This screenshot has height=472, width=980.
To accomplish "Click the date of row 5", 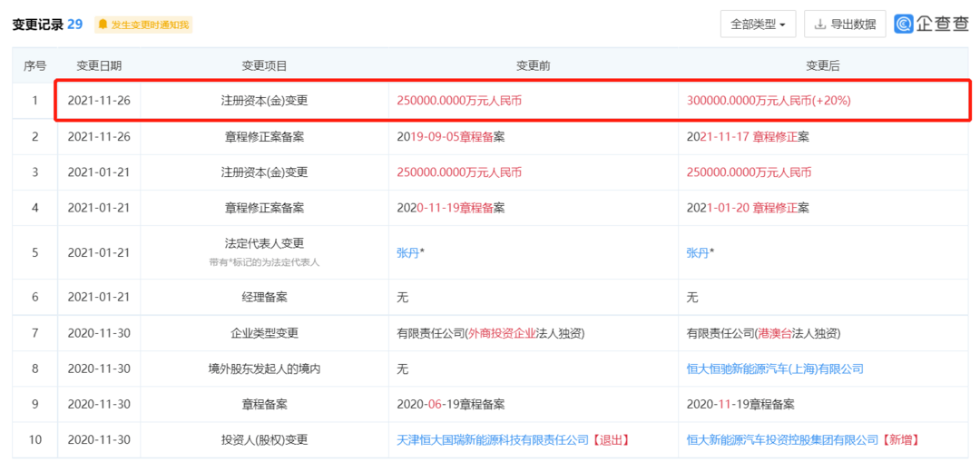I will 100,252.
